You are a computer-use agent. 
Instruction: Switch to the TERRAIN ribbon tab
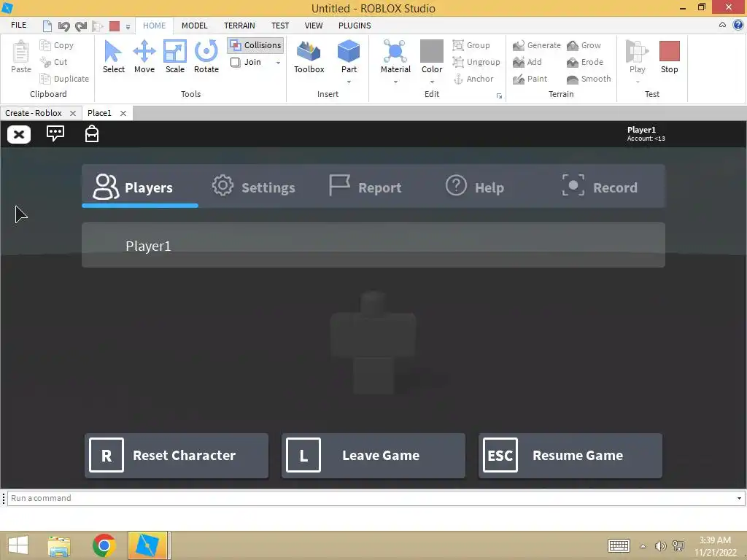click(x=239, y=26)
